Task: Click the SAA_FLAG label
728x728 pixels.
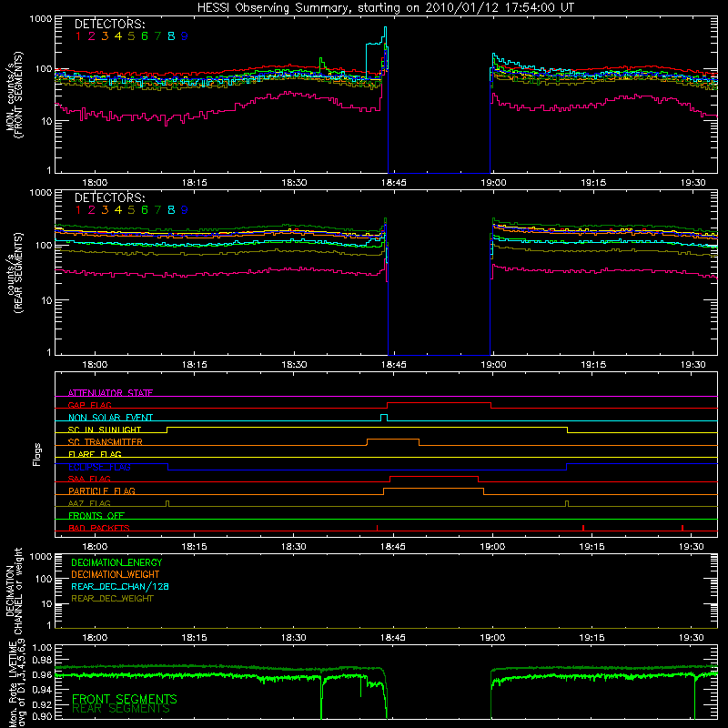Action: [x=89, y=479]
